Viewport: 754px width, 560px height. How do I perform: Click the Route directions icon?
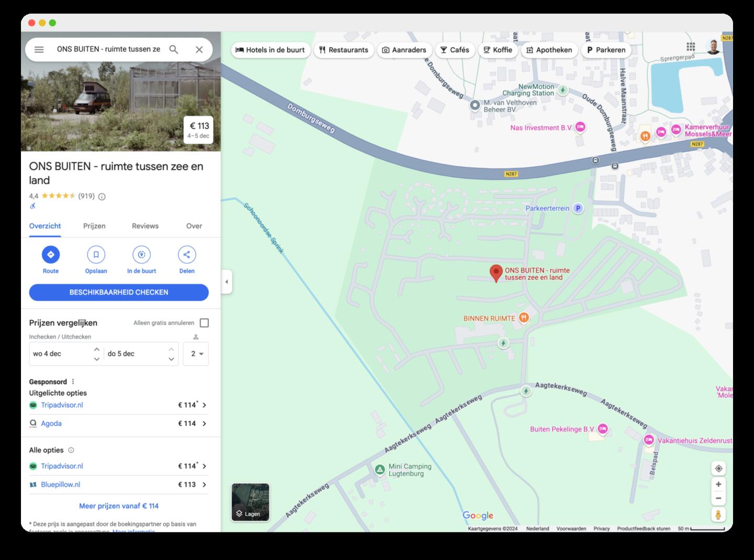click(51, 255)
